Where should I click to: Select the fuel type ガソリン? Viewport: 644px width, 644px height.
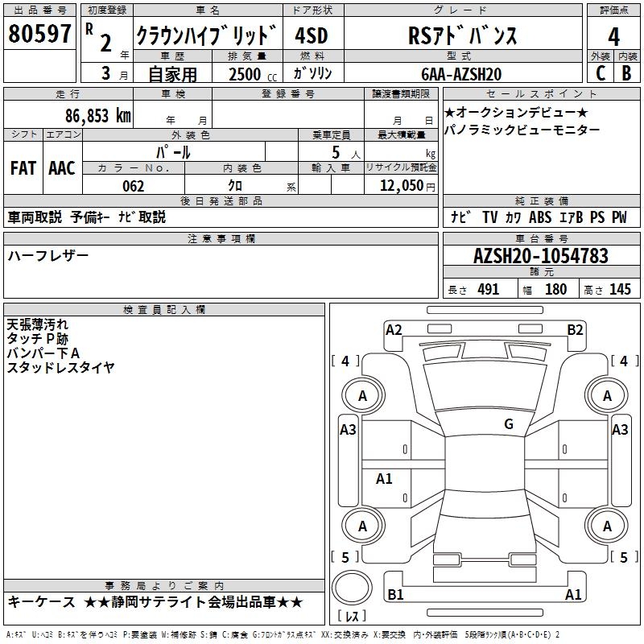(x=312, y=73)
